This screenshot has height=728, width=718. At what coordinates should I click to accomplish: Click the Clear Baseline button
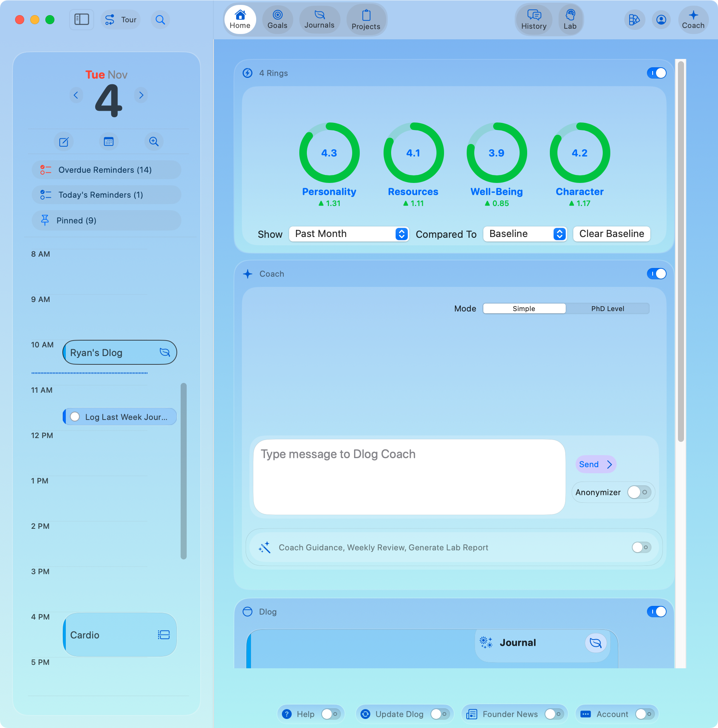pos(611,234)
